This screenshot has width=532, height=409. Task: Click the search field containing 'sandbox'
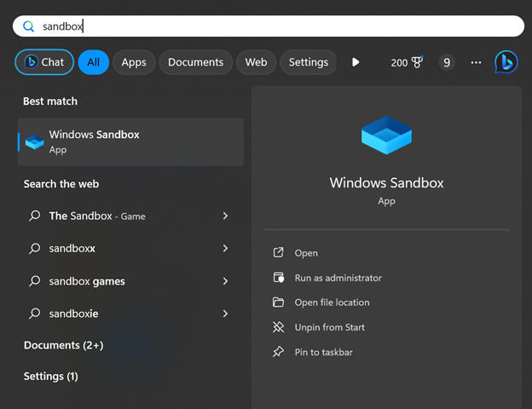[x=269, y=26]
